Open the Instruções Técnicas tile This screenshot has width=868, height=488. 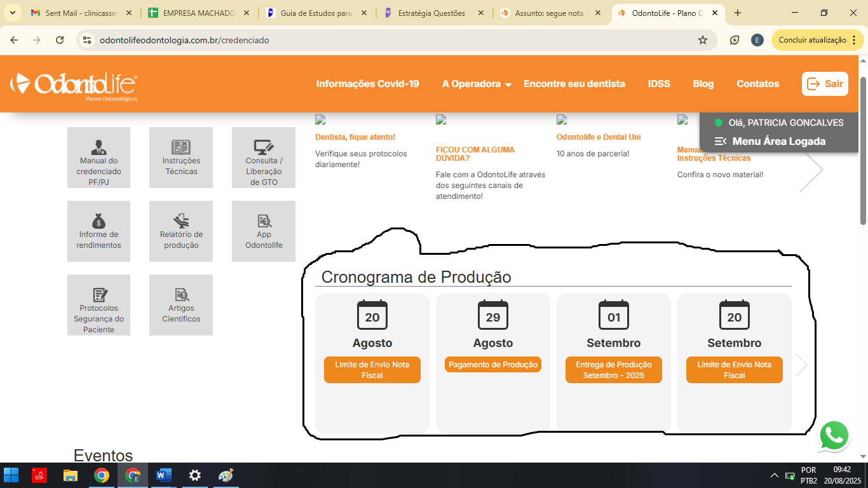click(181, 158)
